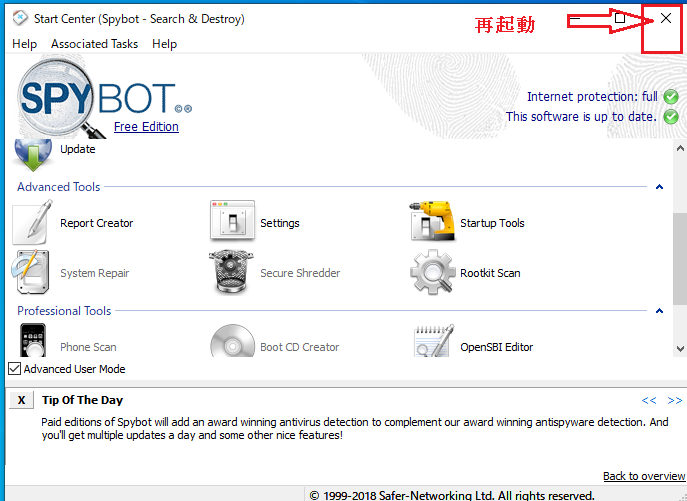Screen dimensions: 687x501
Task: Maximize the Start Center window
Action: [x=620, y=18]
